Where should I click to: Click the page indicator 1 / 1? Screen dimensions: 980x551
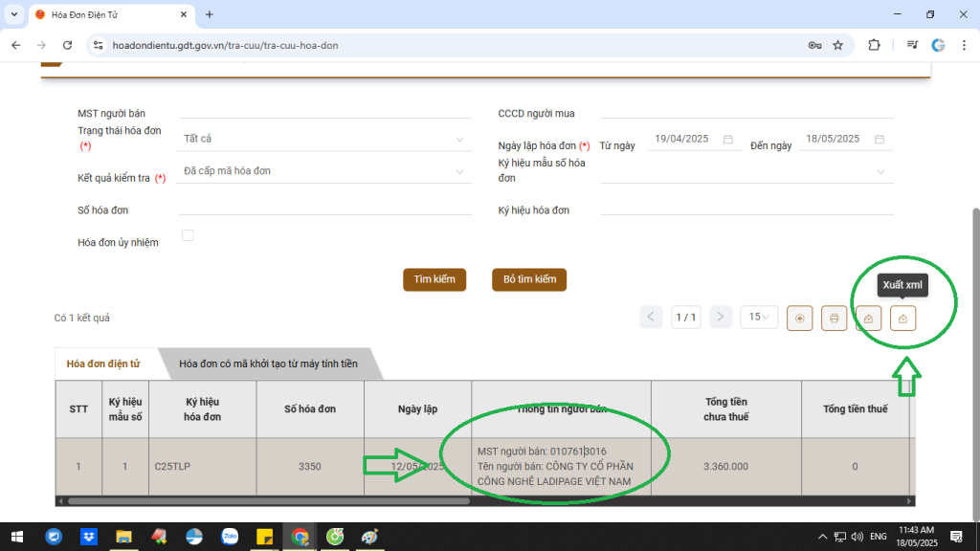685,318
